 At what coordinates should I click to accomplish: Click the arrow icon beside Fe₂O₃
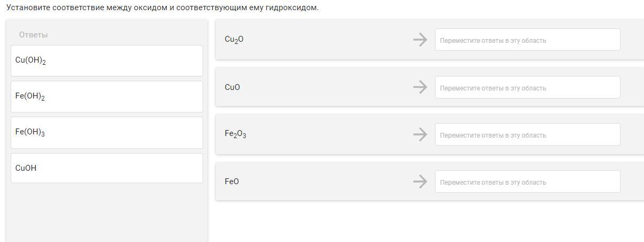click(420, 134)
